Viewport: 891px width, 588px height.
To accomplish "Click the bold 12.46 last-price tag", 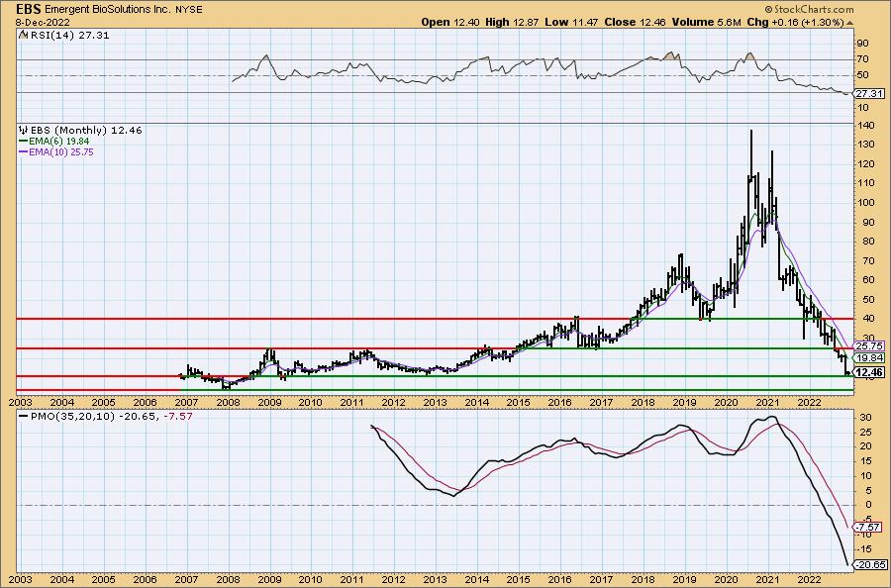I will click(x=869, y=372).
